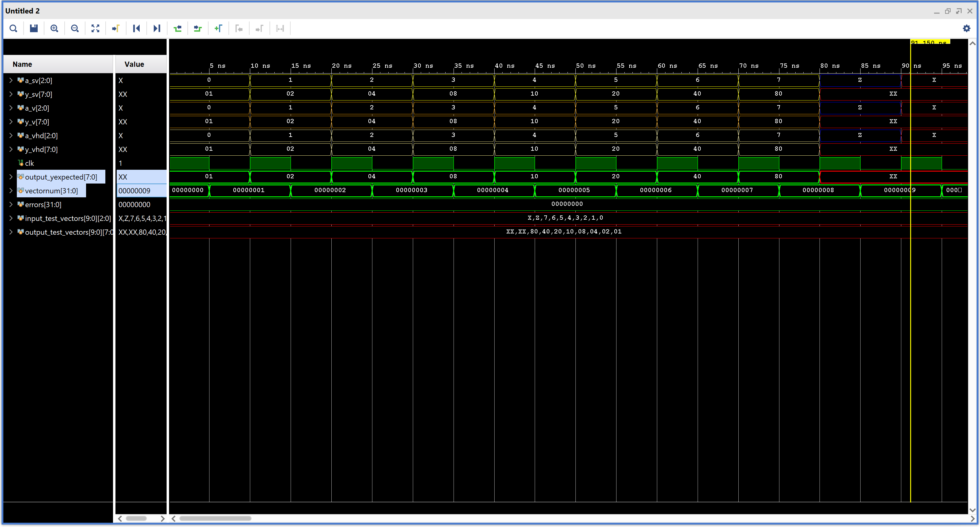Add a new marker
980x527 pixels.
coord(218,28)
